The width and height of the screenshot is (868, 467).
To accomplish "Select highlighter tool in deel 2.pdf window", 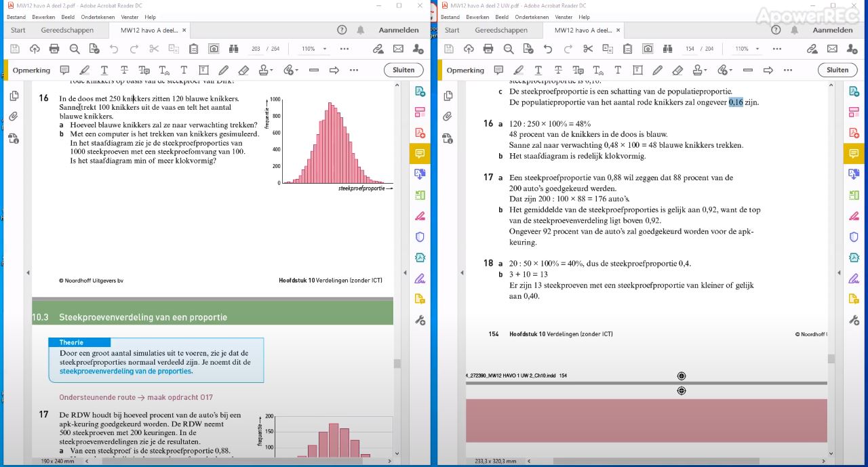I will 85,70.
